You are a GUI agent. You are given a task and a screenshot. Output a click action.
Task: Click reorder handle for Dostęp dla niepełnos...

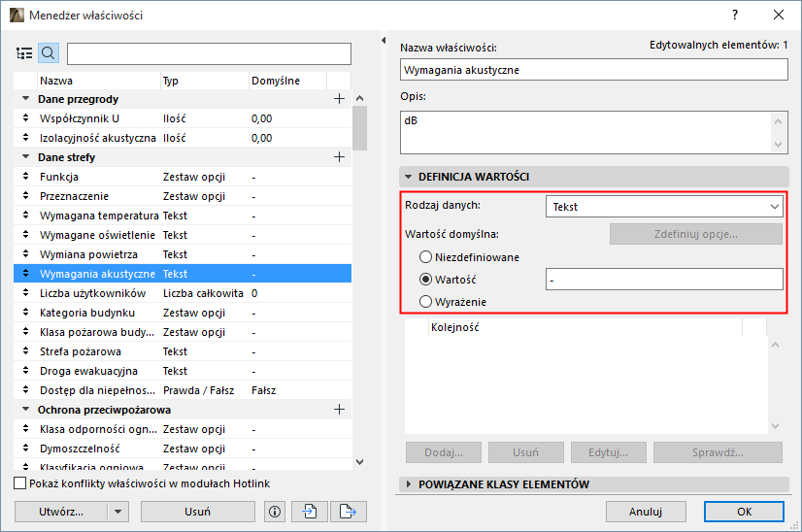[25, 390]
